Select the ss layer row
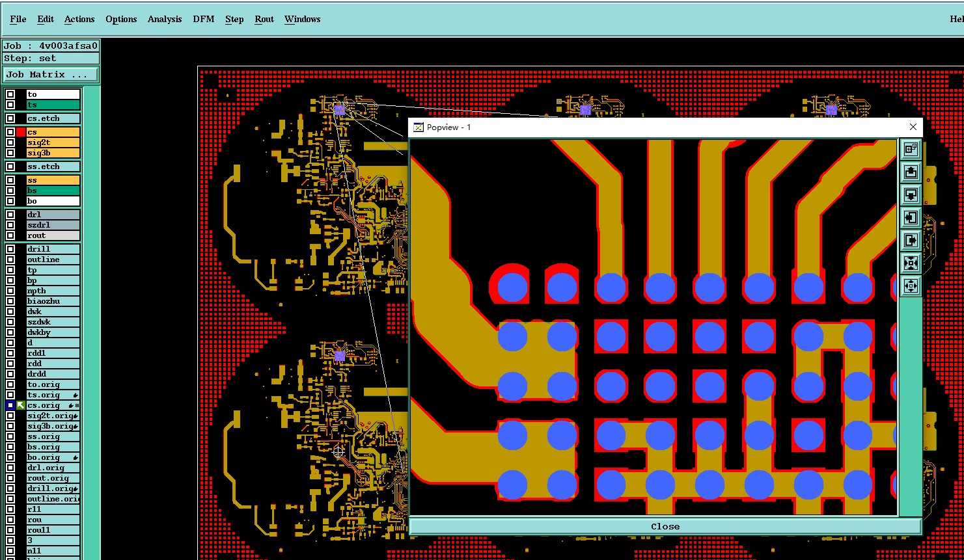Image resolution: width=964 pixels, height=560 pixels. (53, 180)
